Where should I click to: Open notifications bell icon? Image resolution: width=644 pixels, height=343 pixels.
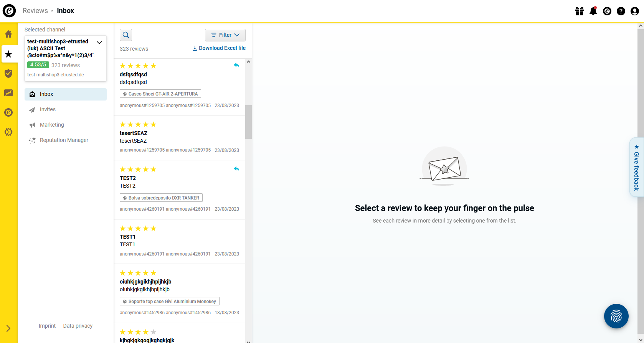pyautogui.click(x=593, y=11)
